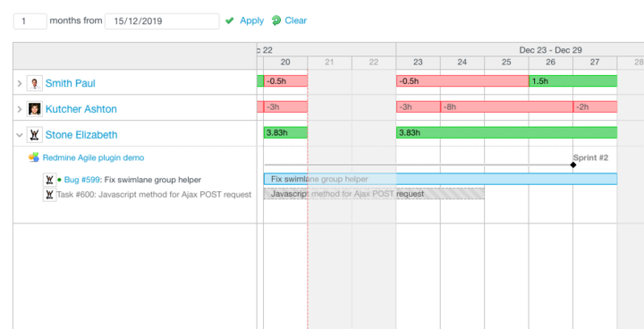Click the green status dot before Bug #599
Image resolution: width=644 pixels, height=329 pixels.
[x=60, y=180]
